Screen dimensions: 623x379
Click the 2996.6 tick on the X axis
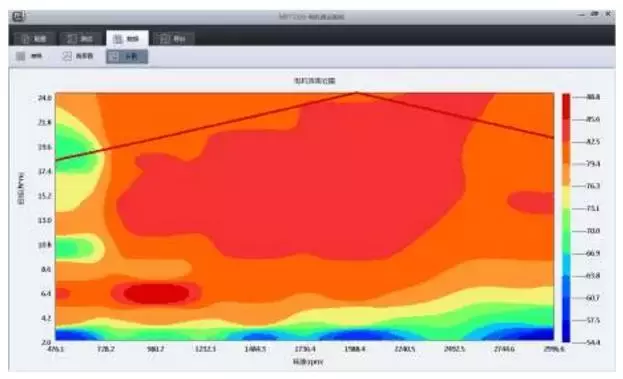tap(553, 349)
